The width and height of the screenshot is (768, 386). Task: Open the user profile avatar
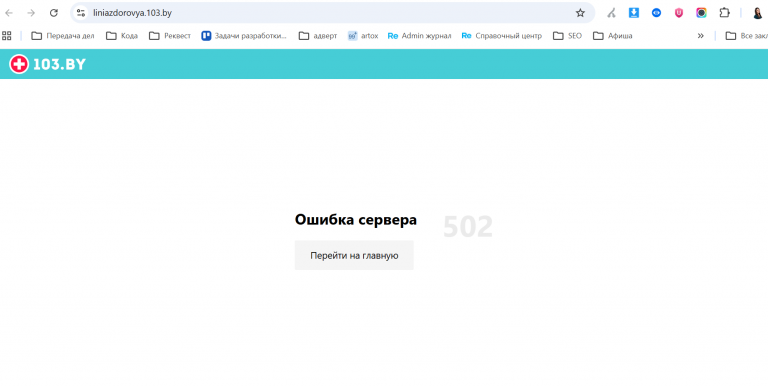pos(758,13)
